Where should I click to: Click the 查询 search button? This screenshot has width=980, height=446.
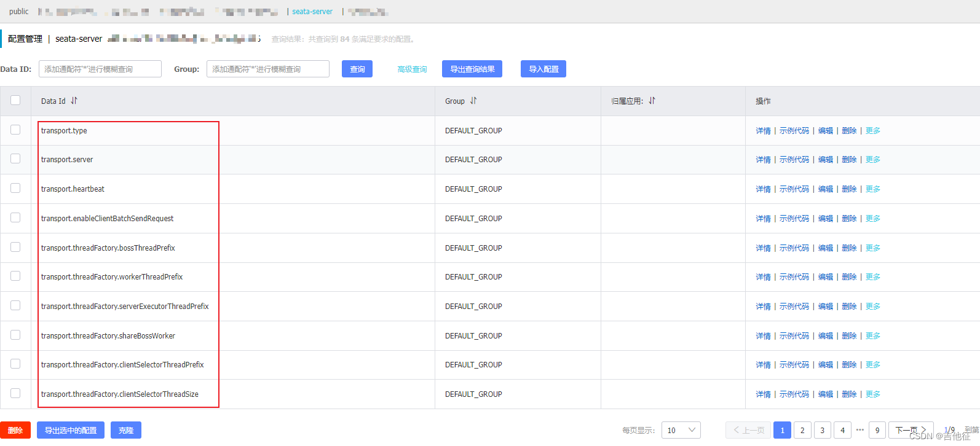357,69
